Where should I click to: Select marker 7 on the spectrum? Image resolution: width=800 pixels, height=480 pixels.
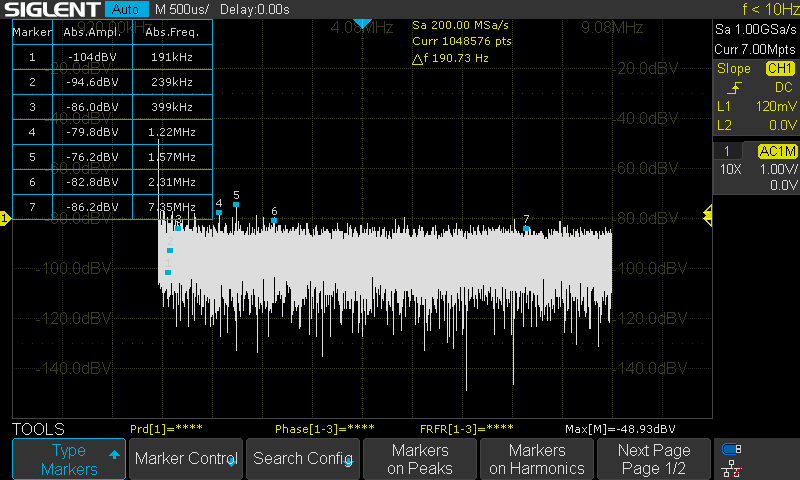pos(526,228)
